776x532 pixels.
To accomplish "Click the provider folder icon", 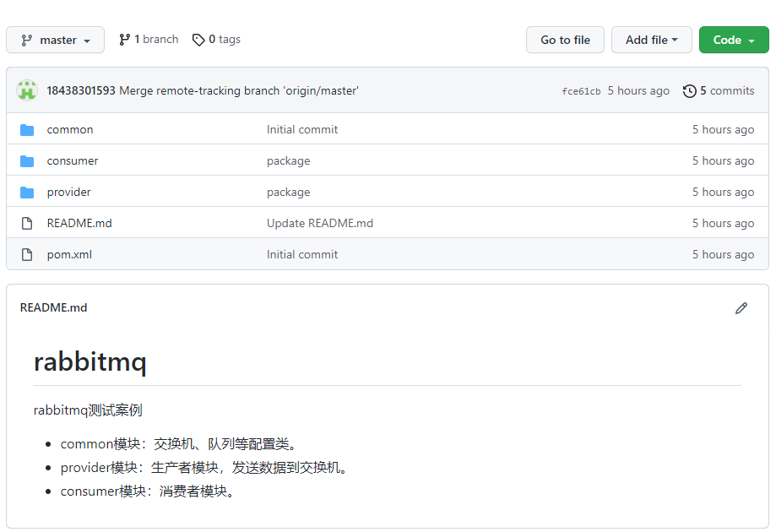I will (x=27, y=193).
